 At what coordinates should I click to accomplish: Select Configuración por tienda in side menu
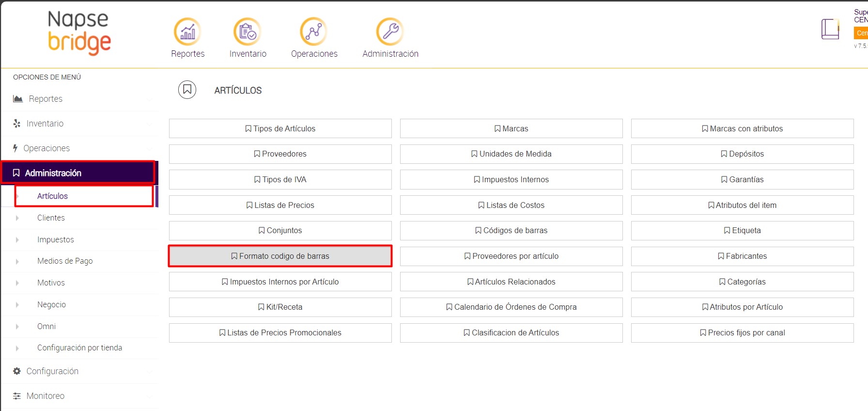(x=80, y=348)
